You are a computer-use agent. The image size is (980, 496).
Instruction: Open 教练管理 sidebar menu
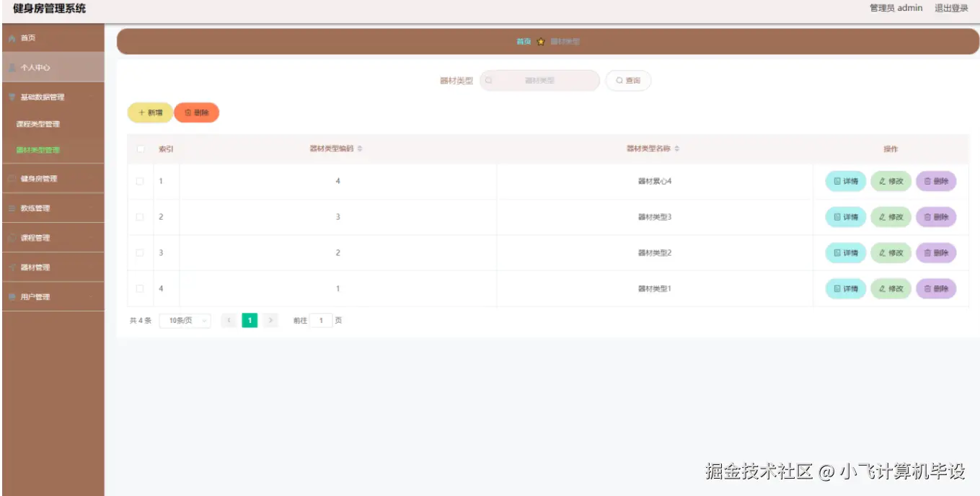(53, 208)
